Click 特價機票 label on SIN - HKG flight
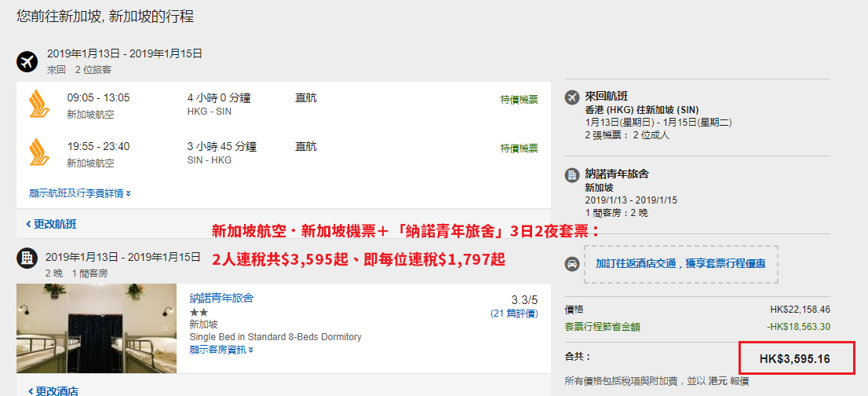Image resolution: width=868 pixels, height=396 pixels. (x=520, y=148)
